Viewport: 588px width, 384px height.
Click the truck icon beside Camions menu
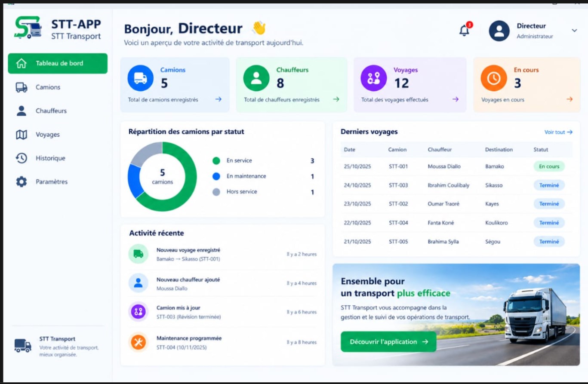tap(22, 87)
